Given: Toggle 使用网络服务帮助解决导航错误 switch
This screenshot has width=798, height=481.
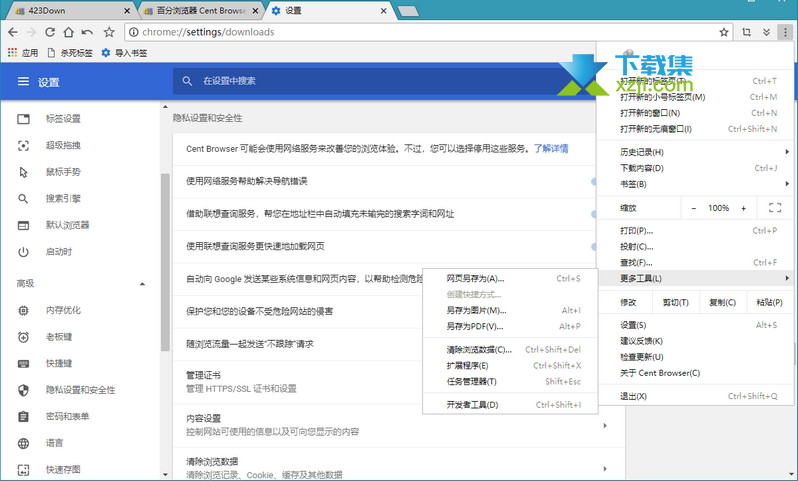Looking at the screenshot, I should [593, 181].
